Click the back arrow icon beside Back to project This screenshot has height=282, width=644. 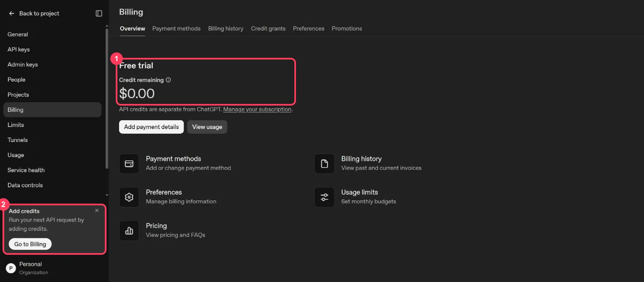pos(12,13)
